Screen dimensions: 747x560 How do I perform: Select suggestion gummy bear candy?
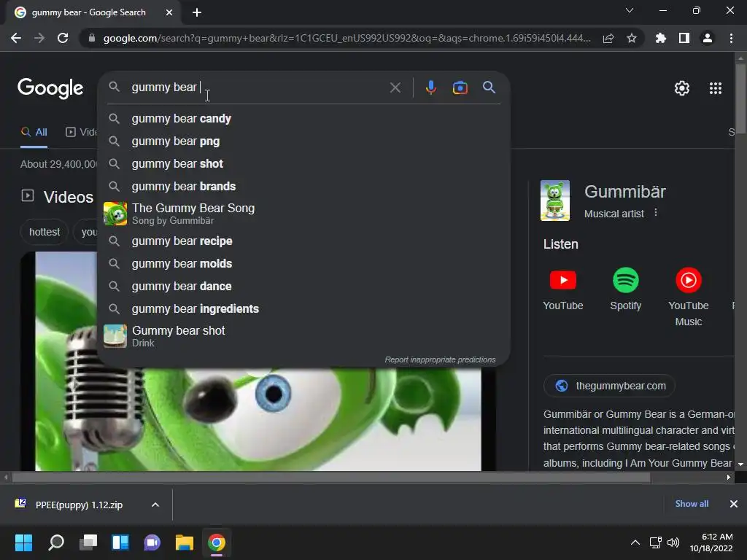303,119
